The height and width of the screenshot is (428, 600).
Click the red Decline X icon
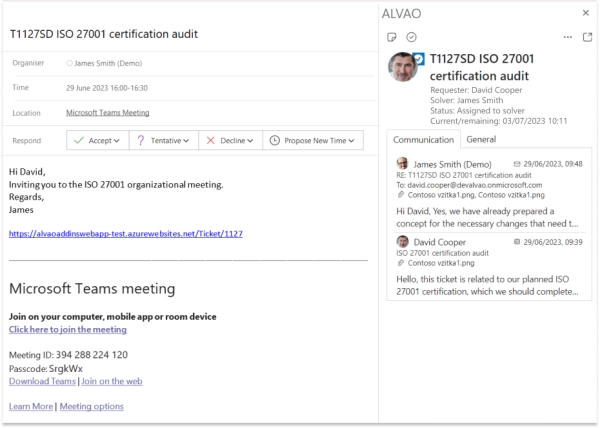tap(210, 140)
